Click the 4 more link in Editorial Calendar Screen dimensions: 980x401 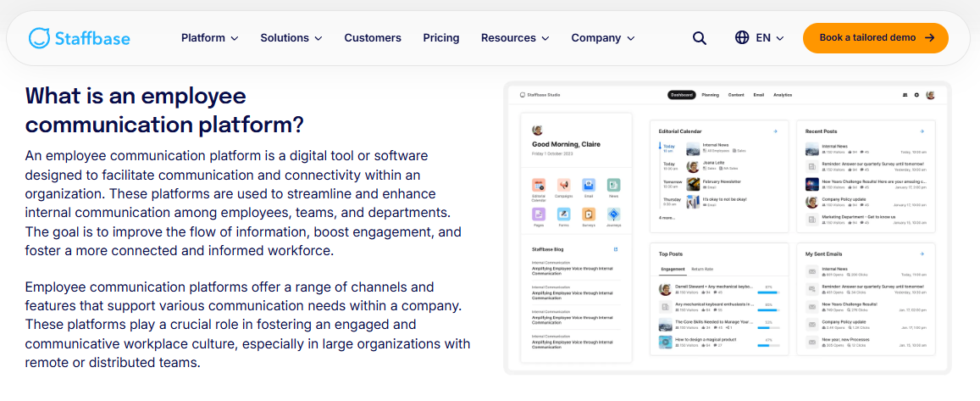[x=667, y=218]
